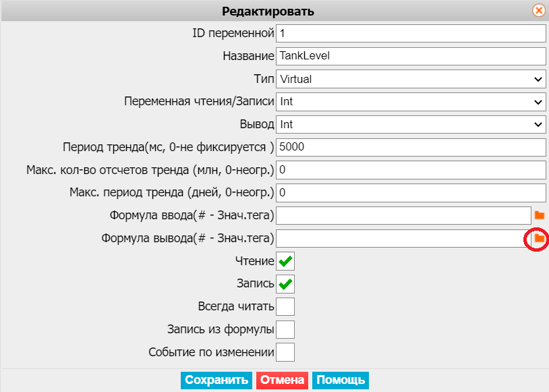Uncheck the Запись checkbox
The image size is (549, 392).
285,284
